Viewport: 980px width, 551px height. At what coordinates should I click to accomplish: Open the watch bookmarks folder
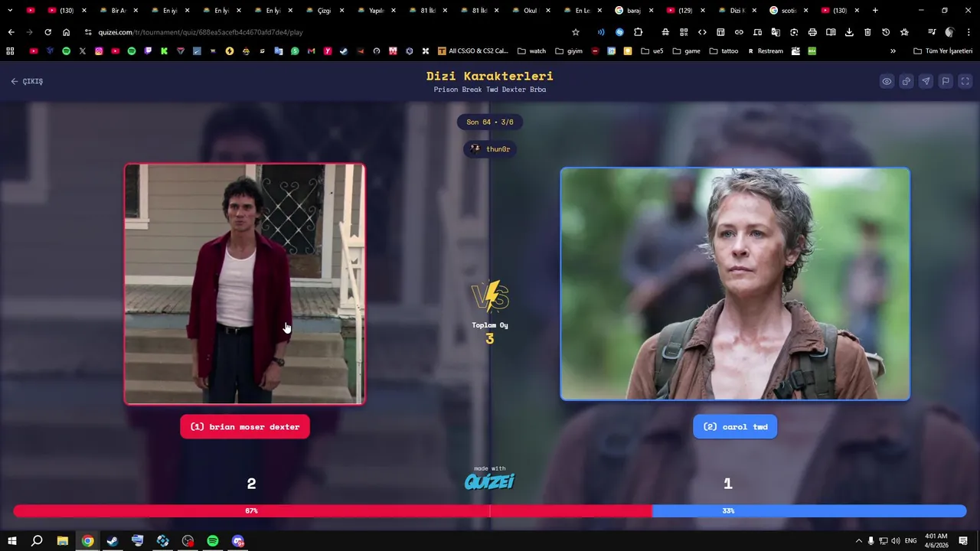tap(532, 51)
